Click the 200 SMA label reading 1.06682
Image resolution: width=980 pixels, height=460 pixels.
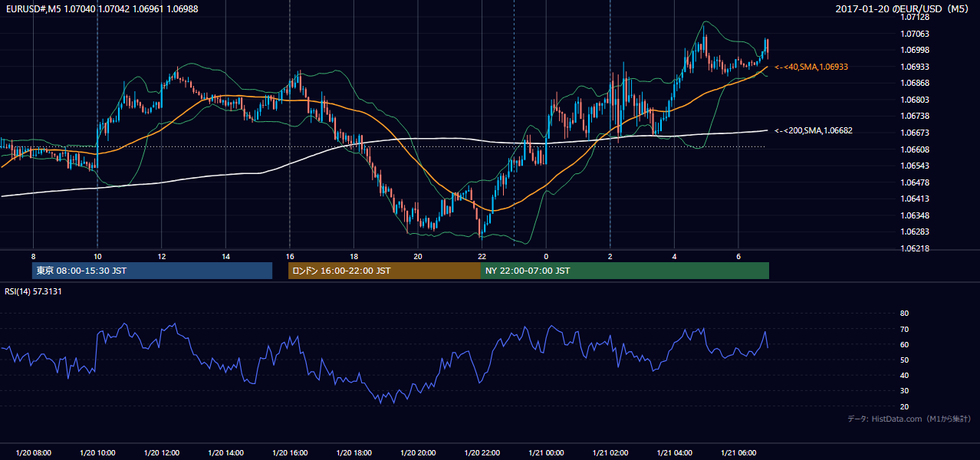[813, 130]
